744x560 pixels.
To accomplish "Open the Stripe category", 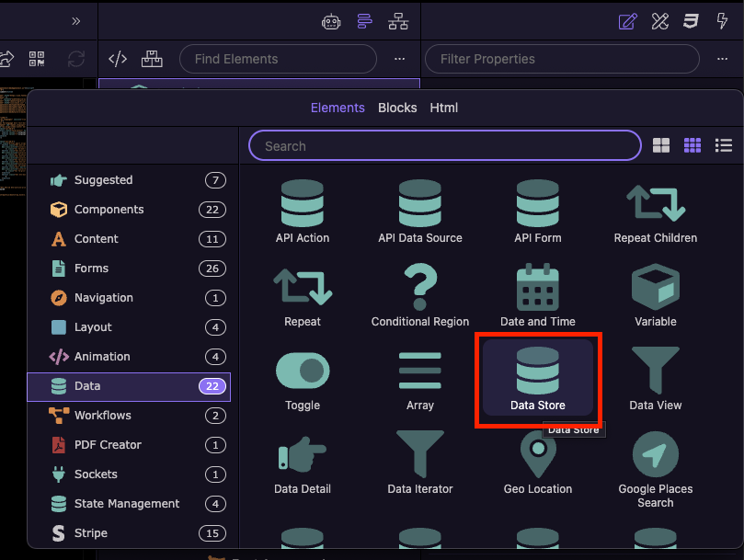I will (129, 533).
